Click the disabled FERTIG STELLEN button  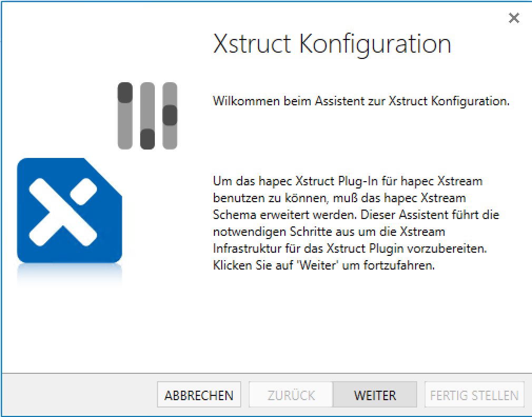[x=474, y=395]
